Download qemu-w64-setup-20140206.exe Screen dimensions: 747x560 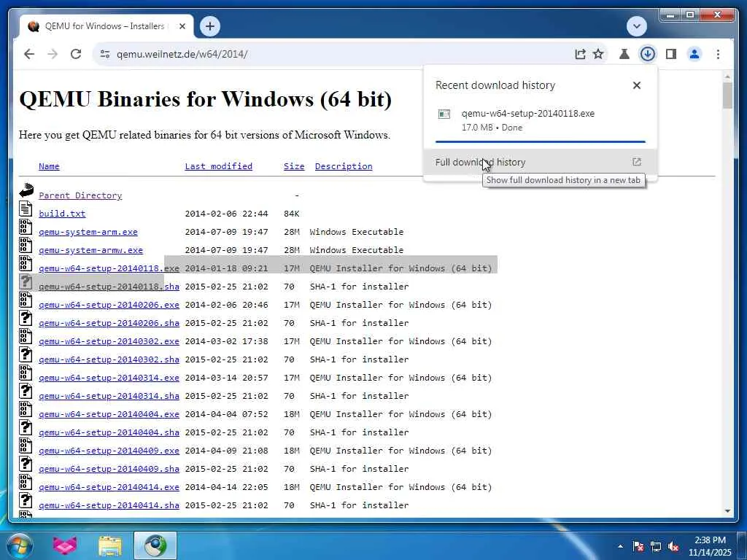[x=109, y=305]
